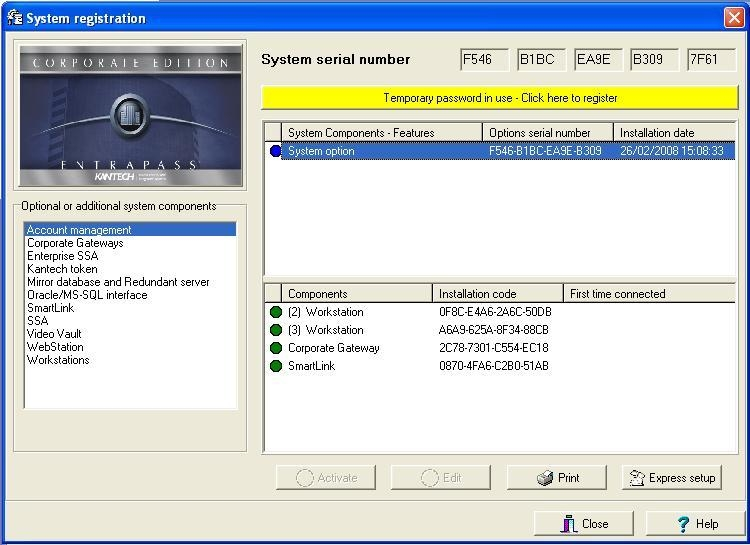This screenshot has width=750, height=545.
Task: Click serial number field B309
Action: coord(655,59)
